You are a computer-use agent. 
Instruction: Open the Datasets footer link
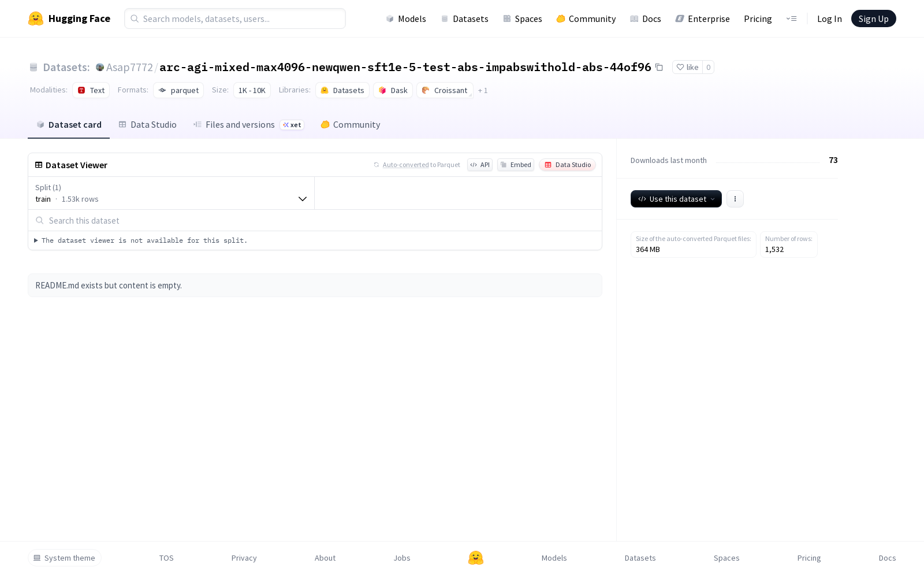coord(640,558)
